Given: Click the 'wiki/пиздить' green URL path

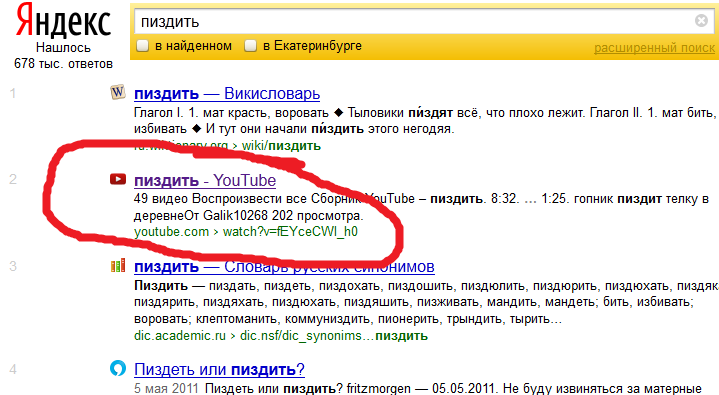Looking at the screenshot, I should [281, 146].
